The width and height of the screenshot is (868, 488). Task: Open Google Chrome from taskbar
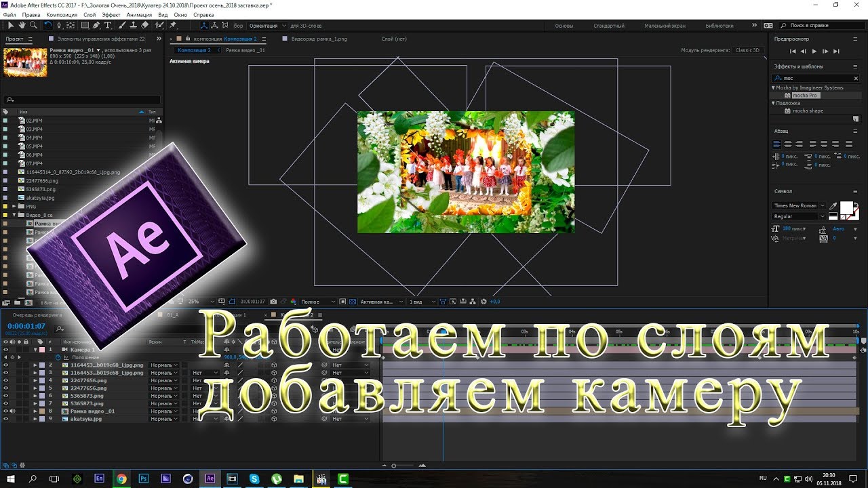coord(121,479)
